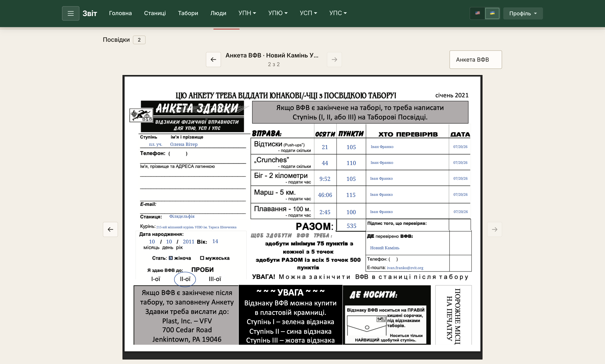This screenshot has width=605, height=364.
Task: Expand the УПС dropdown menu
Action: [x=338, y=13]
